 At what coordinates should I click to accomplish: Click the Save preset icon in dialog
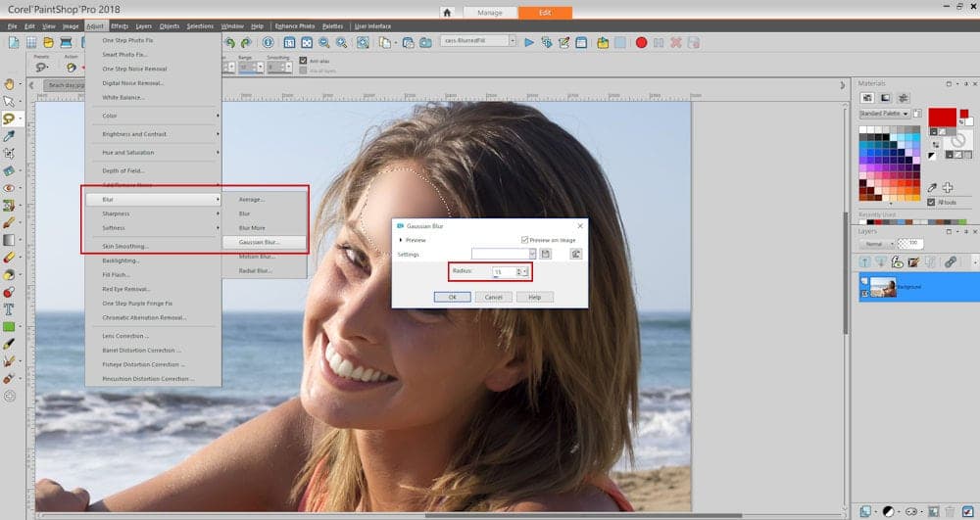pyautogui.click(x=546, y=254)
